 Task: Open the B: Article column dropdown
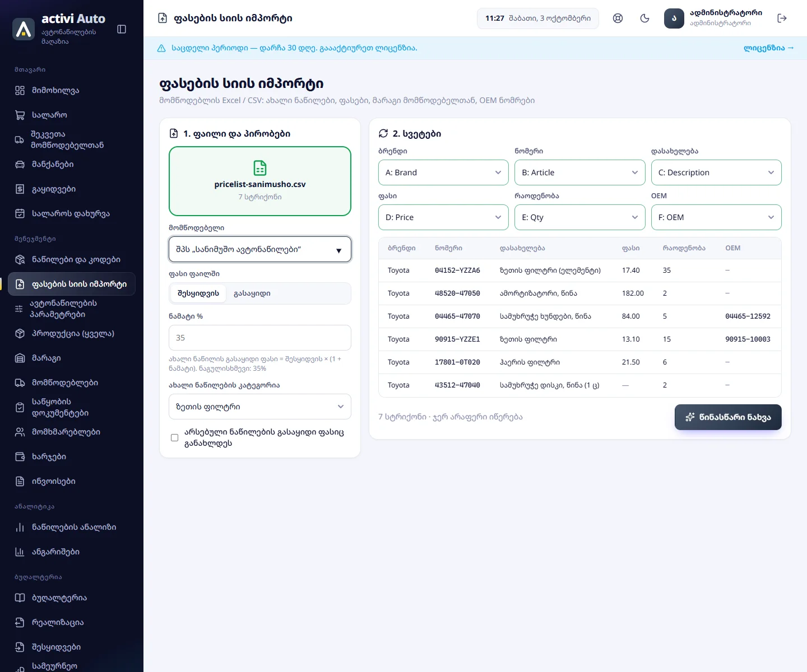tap(579, 172)
